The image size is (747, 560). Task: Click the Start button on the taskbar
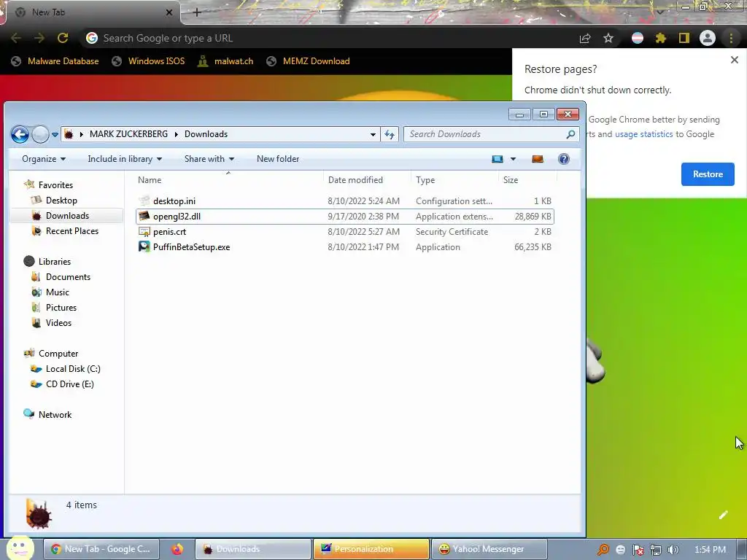click(20, 548)
